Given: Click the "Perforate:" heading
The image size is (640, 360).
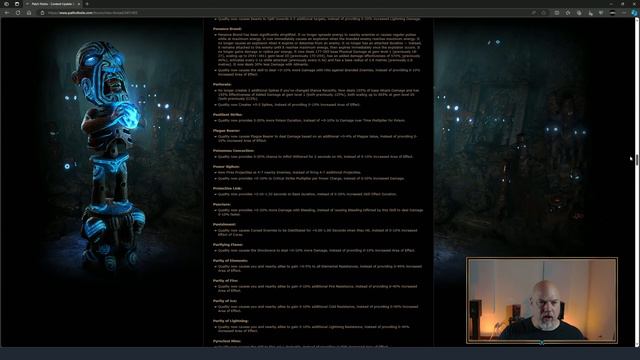Looking at the screenshot, I should pyautogui.click(x=222, y=84).
